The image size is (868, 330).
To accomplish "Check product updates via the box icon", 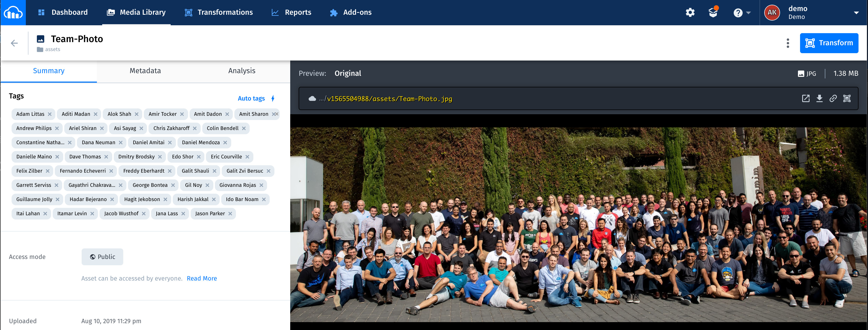I will (x=712, y=13).
